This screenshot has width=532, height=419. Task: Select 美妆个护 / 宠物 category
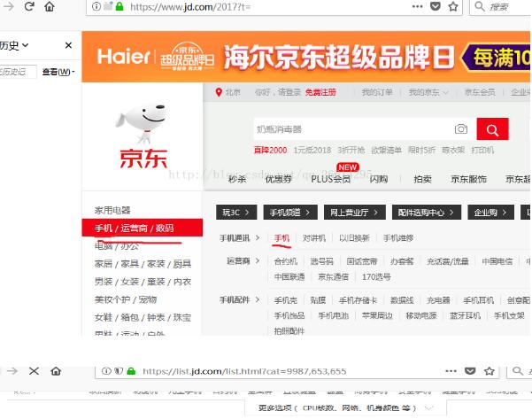pyautogui.click(x=126, y=299)
